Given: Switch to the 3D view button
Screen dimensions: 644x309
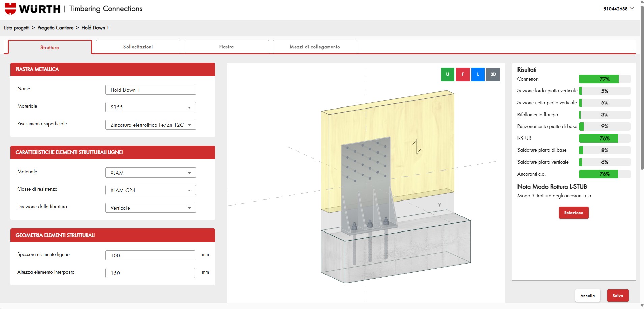Looking at the screenshot, I should tap(493, 74).
